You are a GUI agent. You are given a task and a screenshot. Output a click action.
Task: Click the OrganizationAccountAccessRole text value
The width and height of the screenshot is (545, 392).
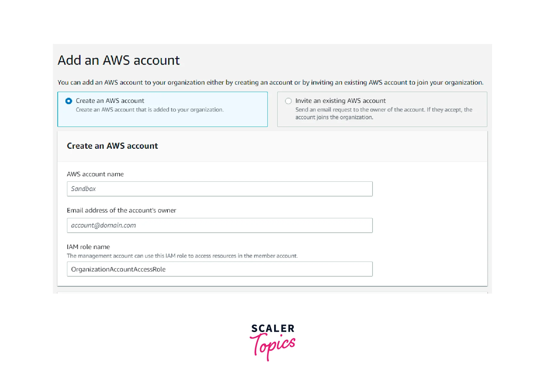point(118,269)
